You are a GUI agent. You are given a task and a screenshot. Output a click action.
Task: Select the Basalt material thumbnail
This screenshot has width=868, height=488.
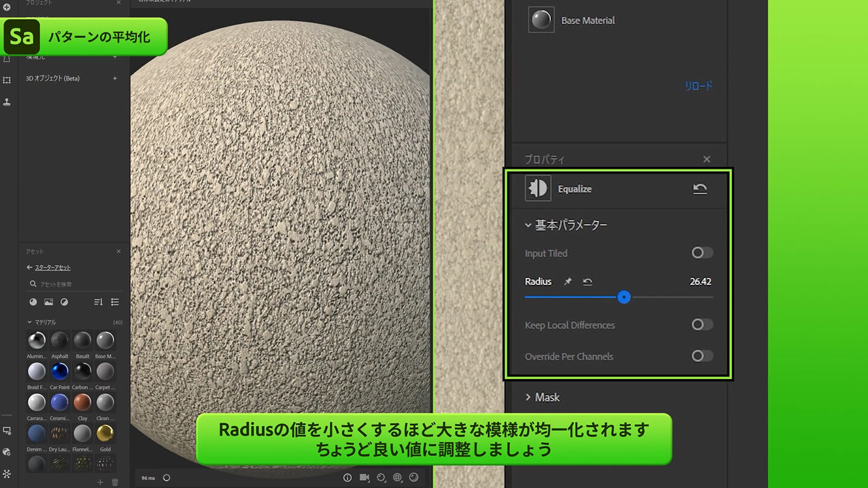[83, 340]
